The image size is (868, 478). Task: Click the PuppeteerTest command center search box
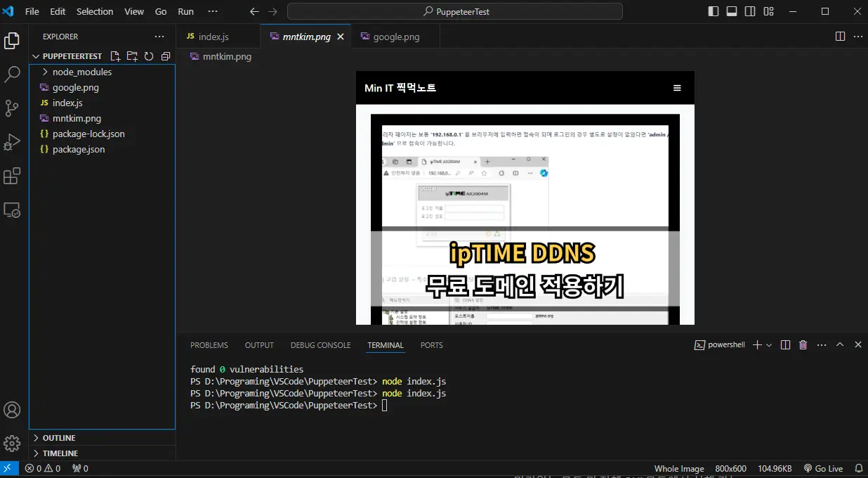pos(455,11)
